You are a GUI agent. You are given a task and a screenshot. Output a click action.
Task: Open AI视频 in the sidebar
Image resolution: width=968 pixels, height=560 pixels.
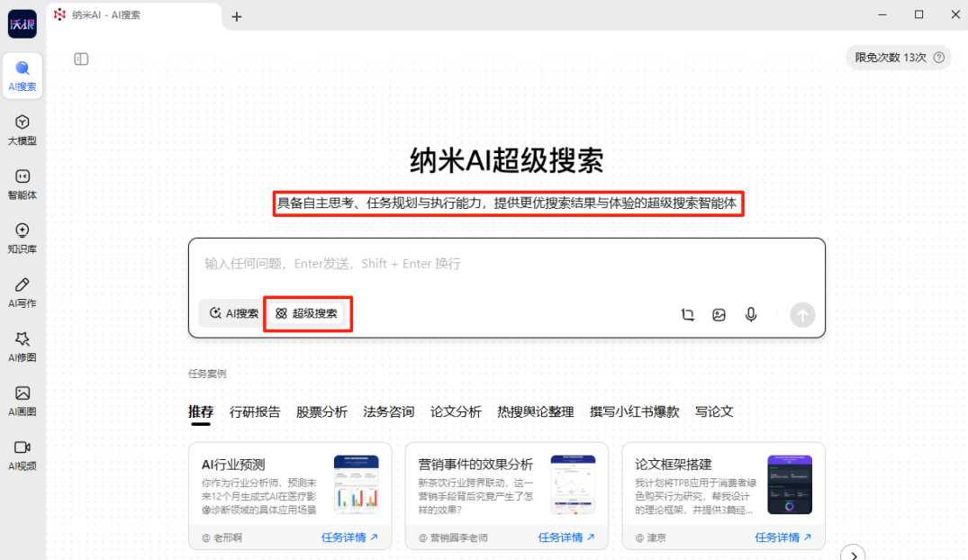[23, 455]
